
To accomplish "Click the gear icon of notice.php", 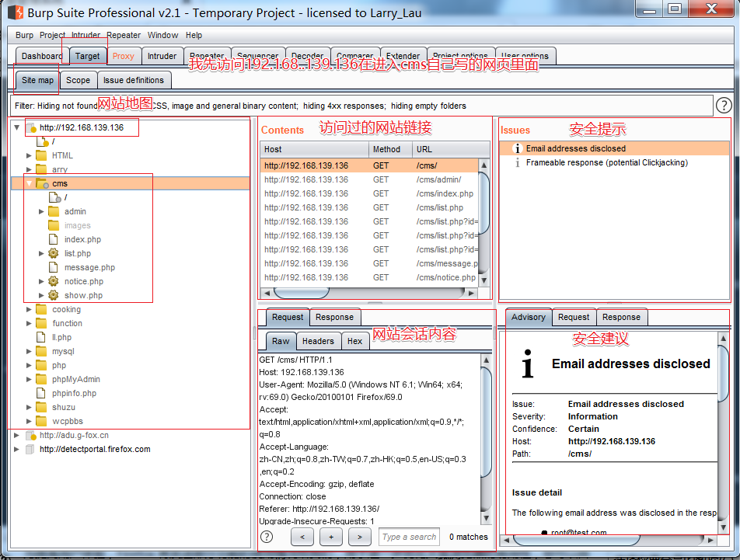I will click(x=54, y=281).
